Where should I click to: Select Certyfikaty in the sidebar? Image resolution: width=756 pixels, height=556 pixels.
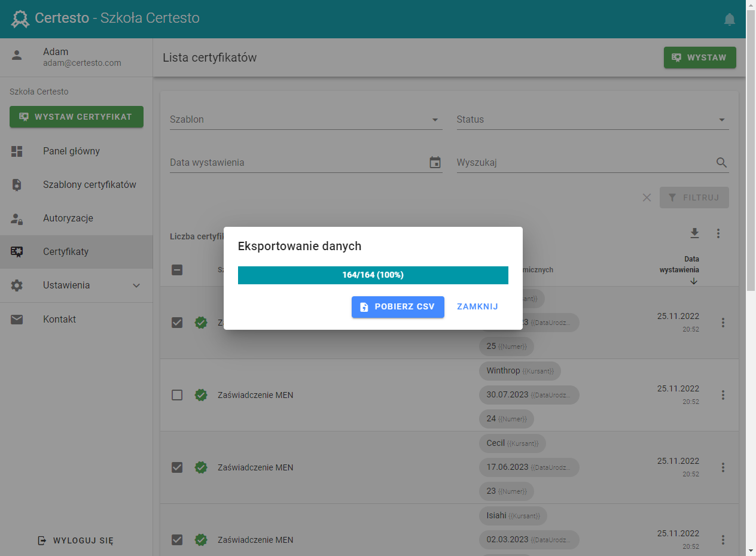(77, 252)
